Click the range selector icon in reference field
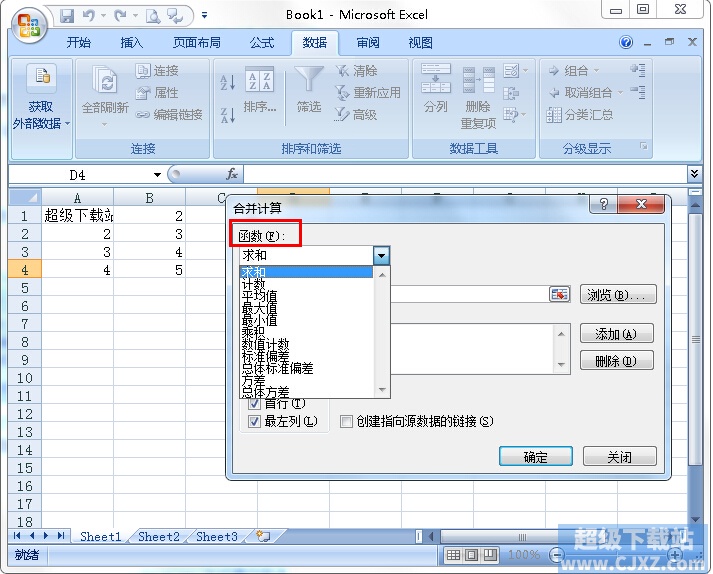The height and width of the screenshot is (574, 713). pyautogui.click(x=559, y=294)
